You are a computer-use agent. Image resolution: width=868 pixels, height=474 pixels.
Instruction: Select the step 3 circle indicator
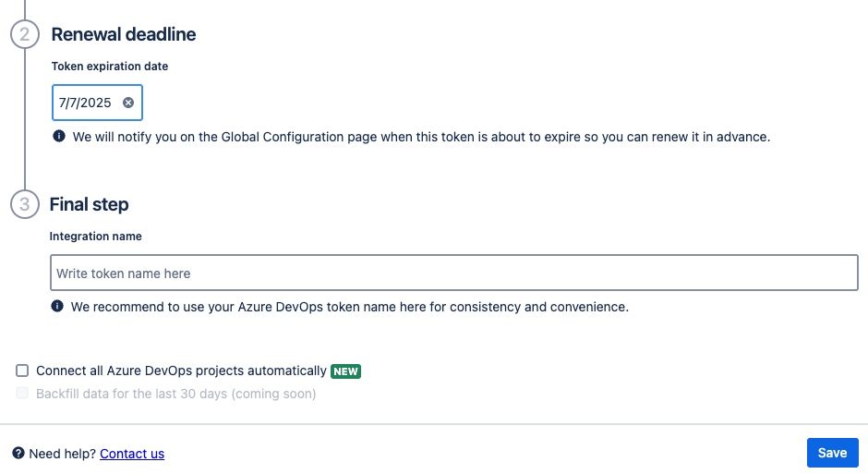point(24,204)
